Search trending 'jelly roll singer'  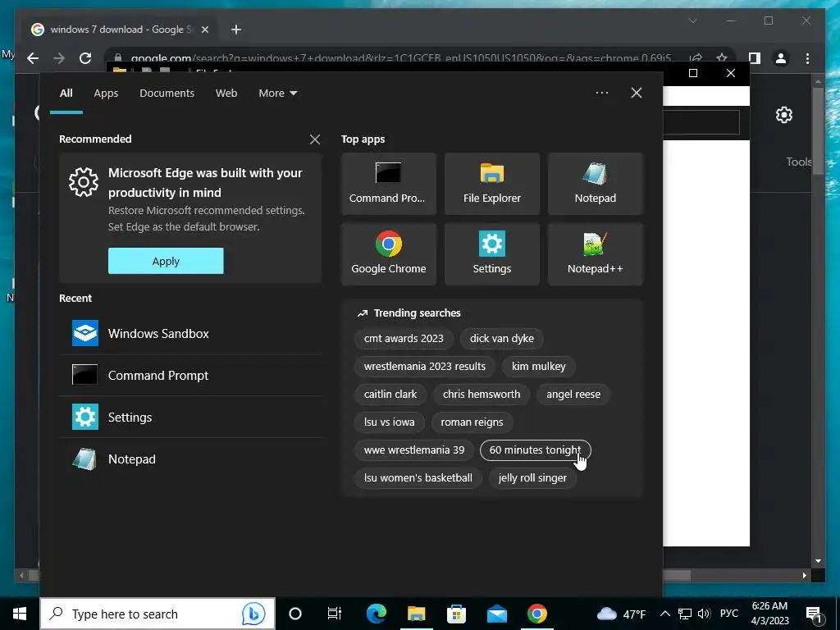(532, 478)
